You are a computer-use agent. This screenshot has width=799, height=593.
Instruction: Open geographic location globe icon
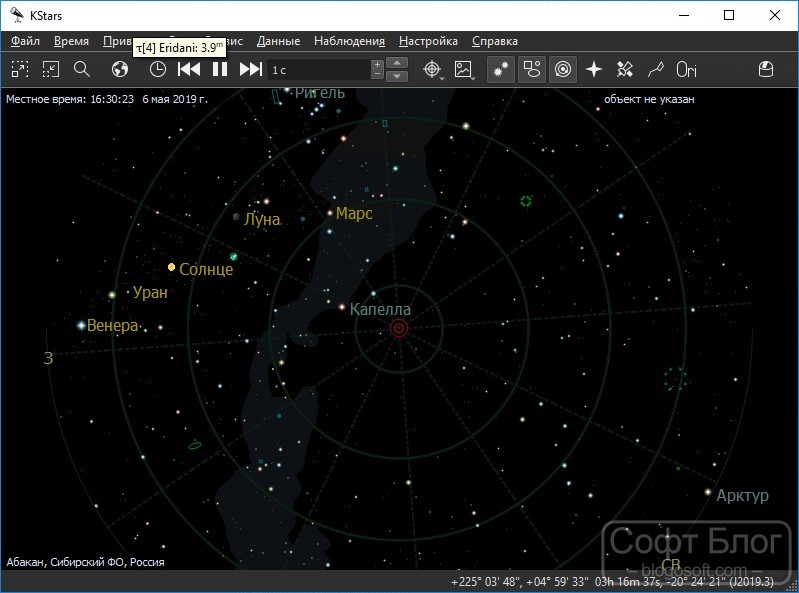pyautogui.click(x=120, y=69)
